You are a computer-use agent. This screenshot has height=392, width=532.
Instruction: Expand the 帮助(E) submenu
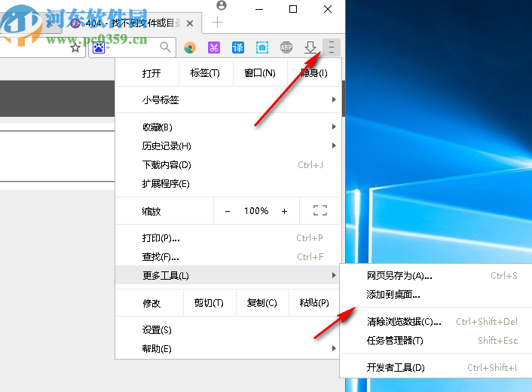228,348
